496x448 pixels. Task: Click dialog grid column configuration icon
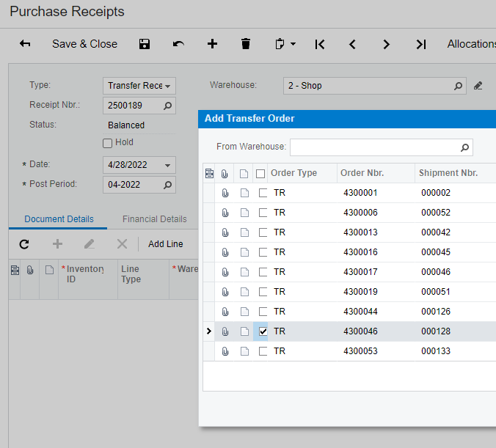[x=209, y=173]
